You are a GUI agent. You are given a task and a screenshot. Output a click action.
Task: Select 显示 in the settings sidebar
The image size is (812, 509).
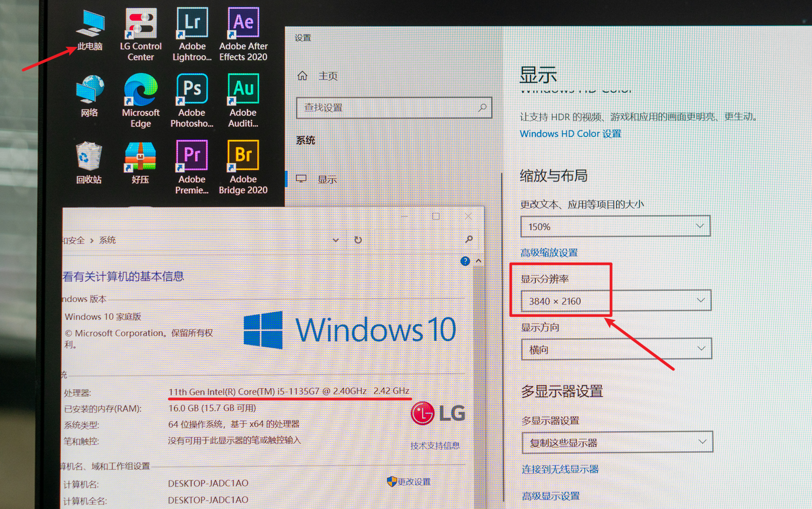327,180
